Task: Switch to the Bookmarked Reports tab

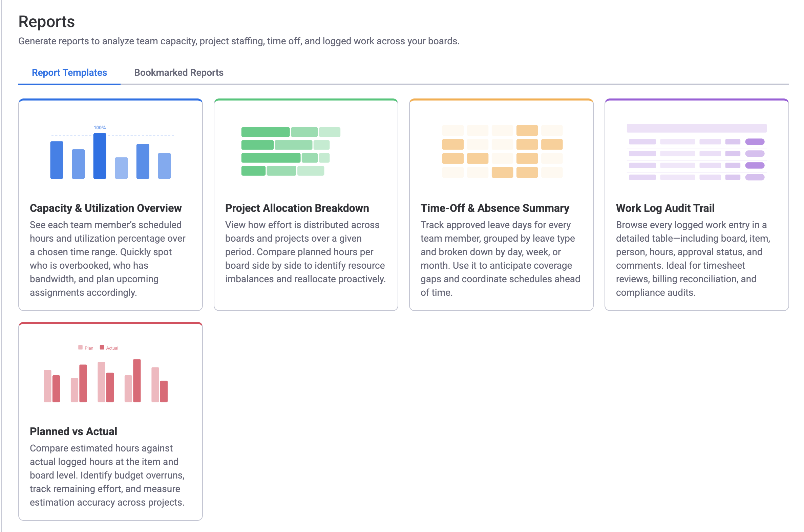Action: pyautogui.click(x=178, y=72)
